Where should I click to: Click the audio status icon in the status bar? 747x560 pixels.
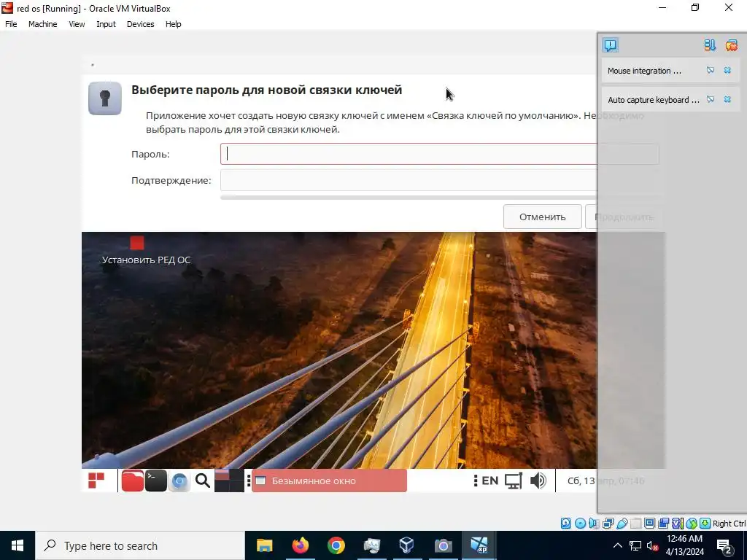click(594, 524)
